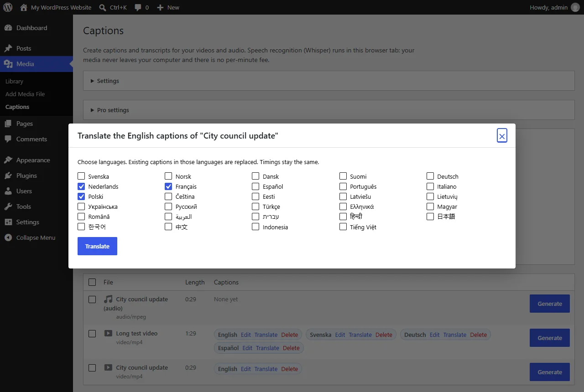Check the Deutsch language checkbox

[x=430, y=176]
